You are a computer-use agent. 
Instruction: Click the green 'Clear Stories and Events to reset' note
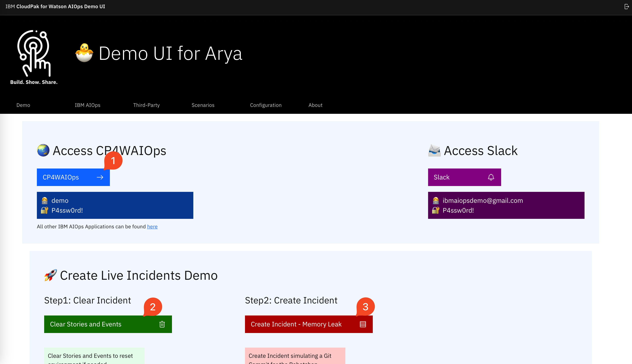(x=94, y=356)
